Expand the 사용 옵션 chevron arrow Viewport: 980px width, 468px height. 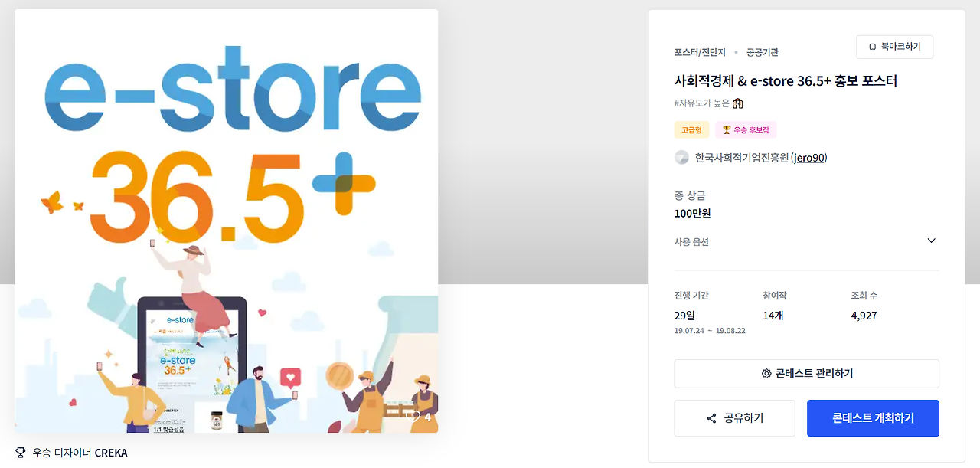tap(931, 241)
